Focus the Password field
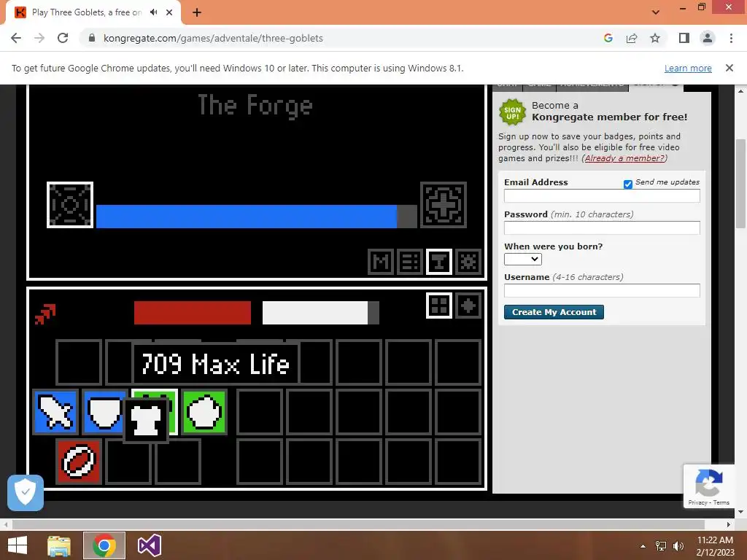Screen dimensions: 747x560 (x=602, y=227)
